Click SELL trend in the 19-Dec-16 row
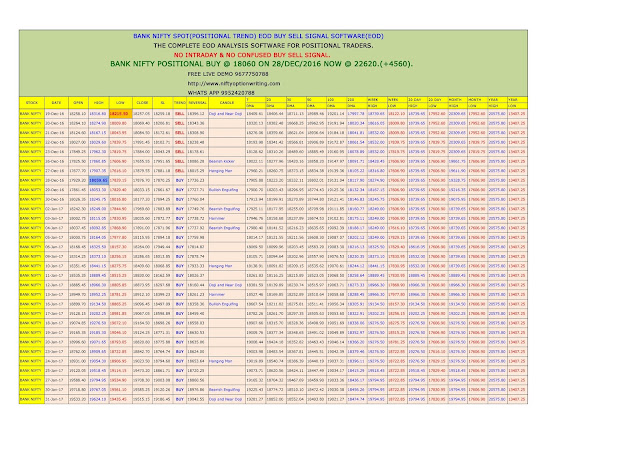Image resolution: width=640 pixels, height=452 pixels. pyautogui.click(x=180, y=114)
